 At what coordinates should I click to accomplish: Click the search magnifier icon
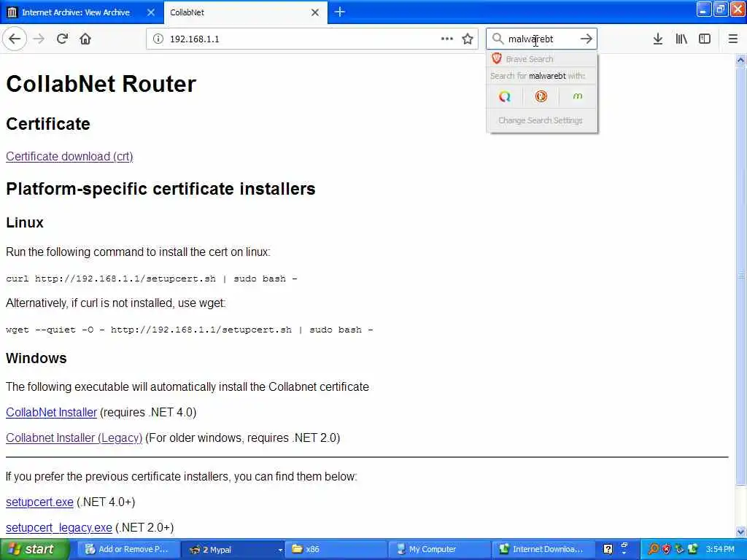[498, 39]
